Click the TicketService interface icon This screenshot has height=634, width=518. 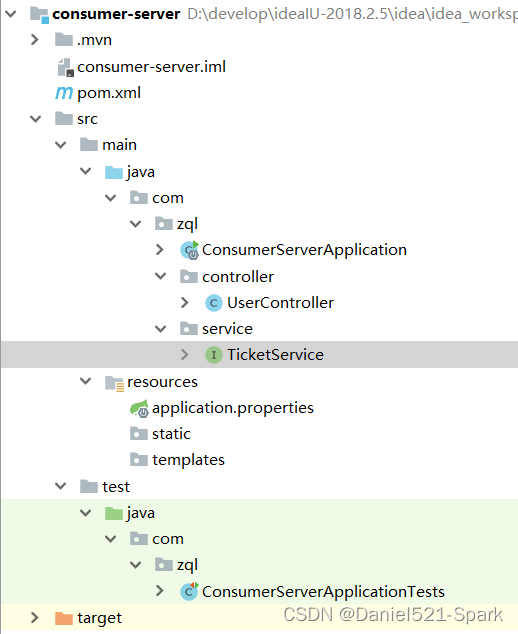[214, 355]
